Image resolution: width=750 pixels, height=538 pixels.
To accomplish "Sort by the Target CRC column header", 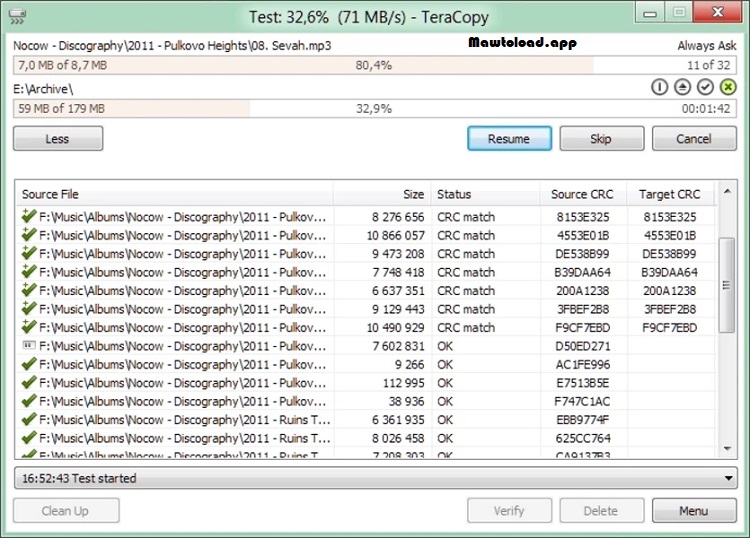I will click(670, 194).
